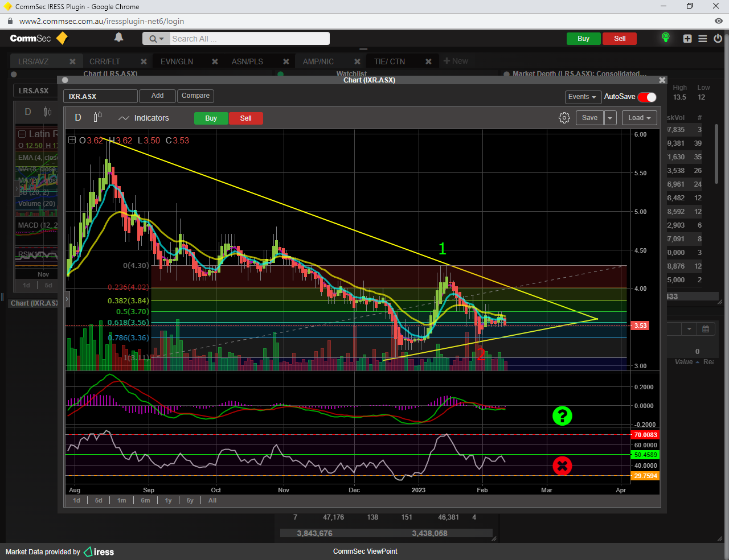The width and height of the screenshot is (729, 560).
Task: Close the ASN/PLS tab
Action: pyautogui.click(x=286, y=61)
